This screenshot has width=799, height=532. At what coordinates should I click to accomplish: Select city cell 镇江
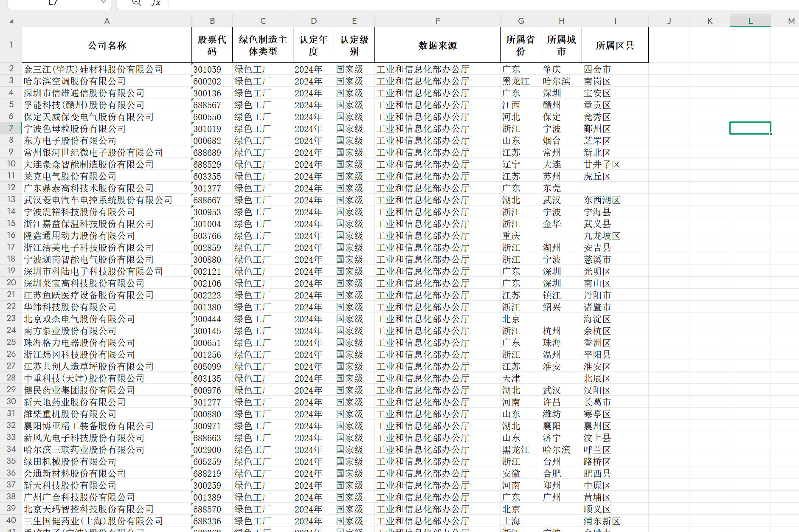pos(561,295)
